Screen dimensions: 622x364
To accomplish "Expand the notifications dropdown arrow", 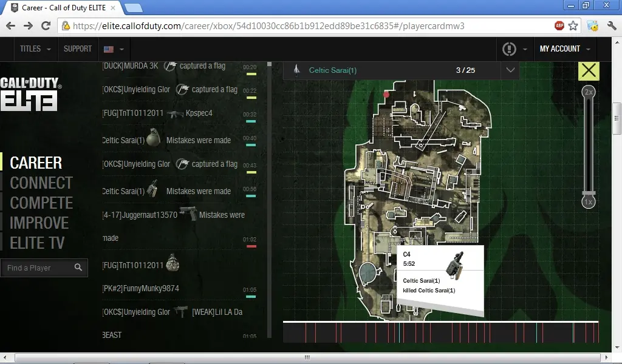I will point(525,50).
